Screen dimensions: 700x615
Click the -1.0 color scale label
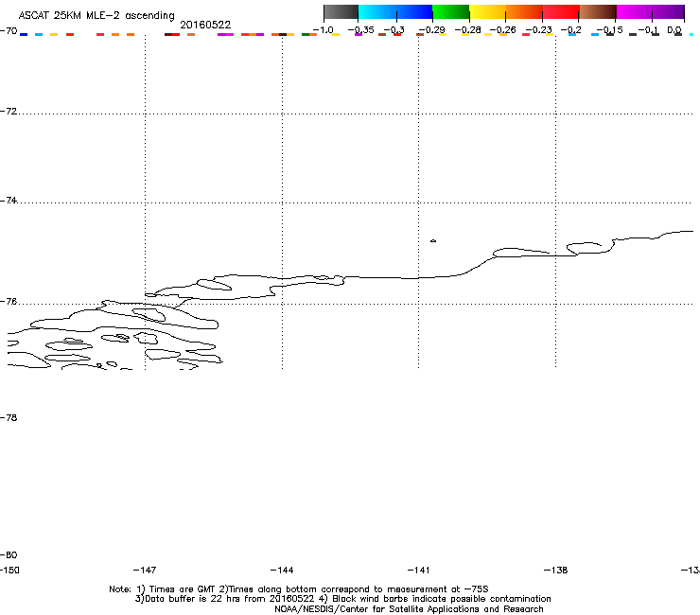[323, 30]
